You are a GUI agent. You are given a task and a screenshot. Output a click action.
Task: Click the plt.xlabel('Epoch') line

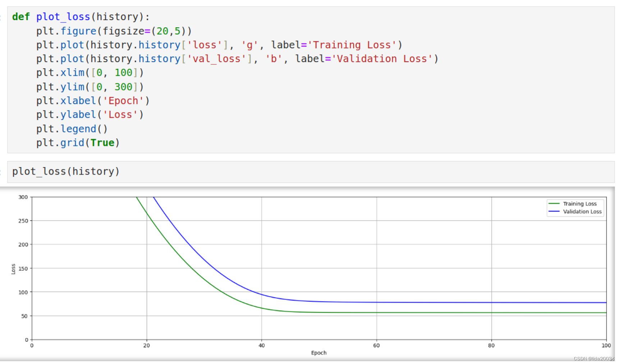tap(93, 101)
